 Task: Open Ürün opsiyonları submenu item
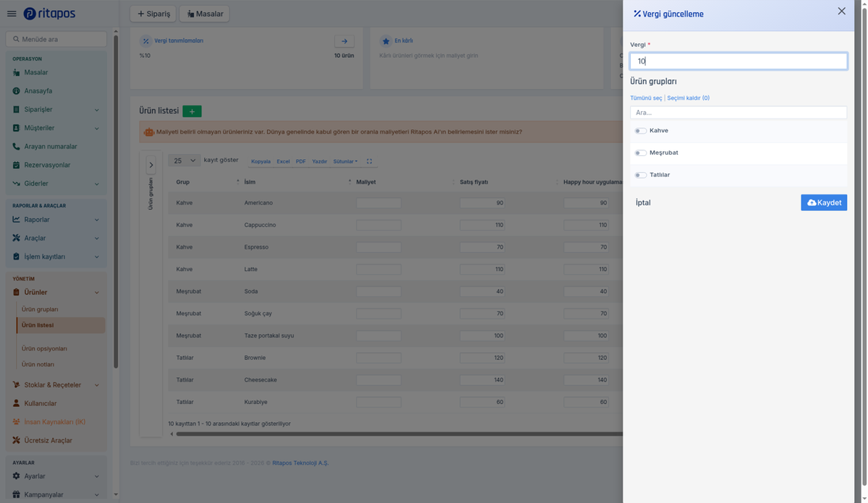[44, 348]
